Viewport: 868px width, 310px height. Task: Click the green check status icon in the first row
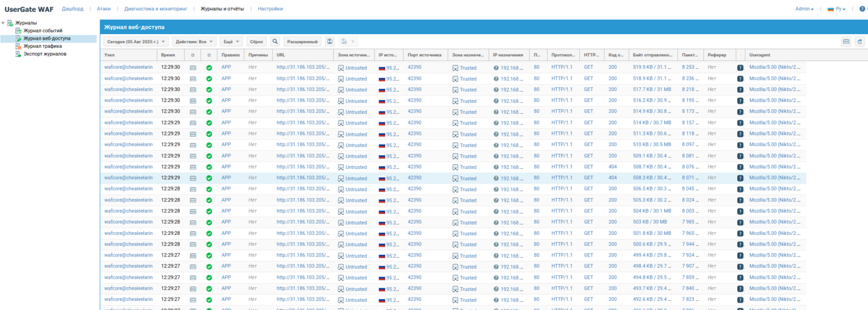[209, 67]
